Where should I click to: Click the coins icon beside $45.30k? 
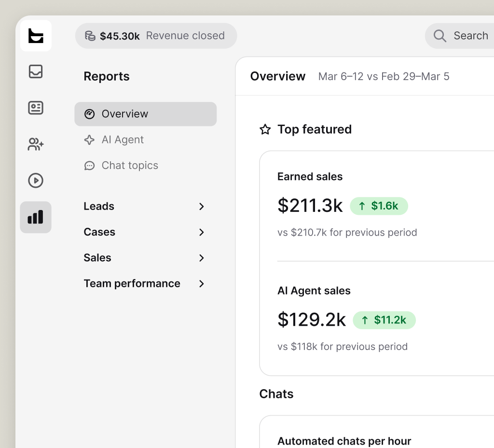[90, 36]
